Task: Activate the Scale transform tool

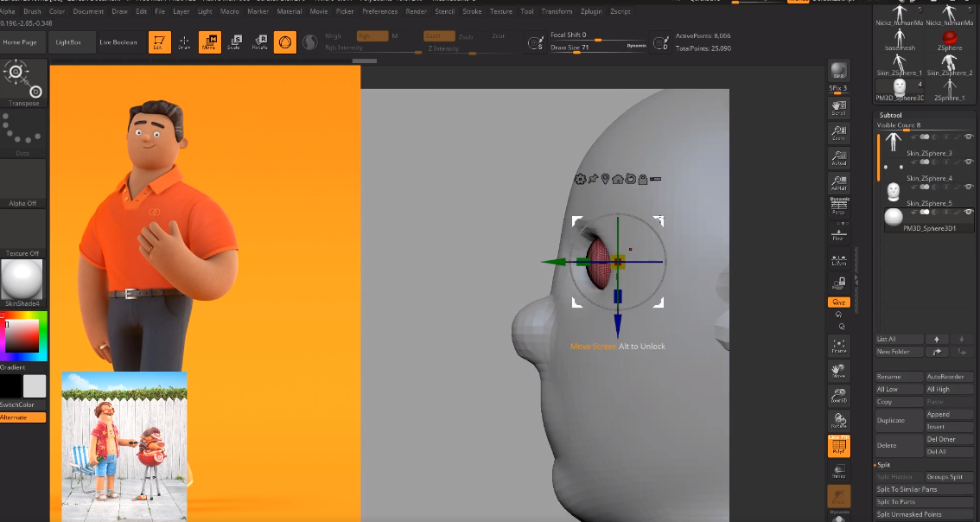Action: click(234, 42)
